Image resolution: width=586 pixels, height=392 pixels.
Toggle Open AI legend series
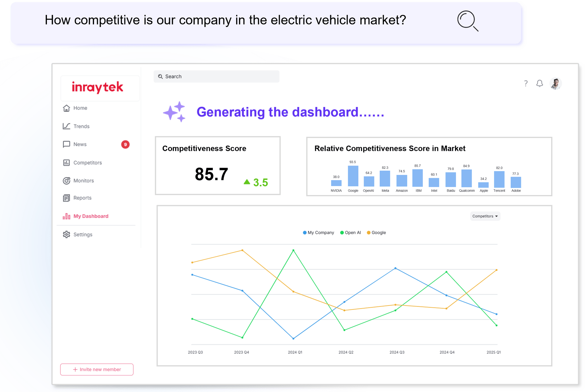(x=350, y=233)
